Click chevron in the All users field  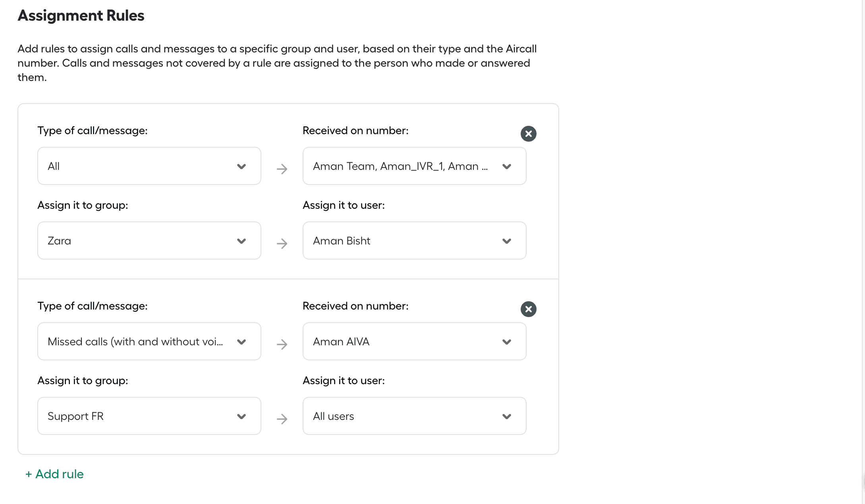tap(507, 416)
